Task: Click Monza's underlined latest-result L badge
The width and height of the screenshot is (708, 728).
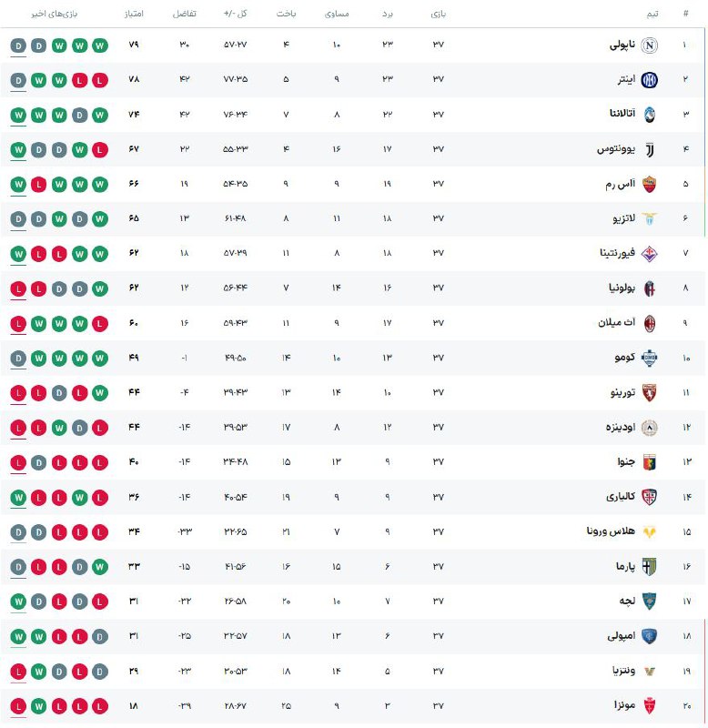Action: [x=19, y=705]
